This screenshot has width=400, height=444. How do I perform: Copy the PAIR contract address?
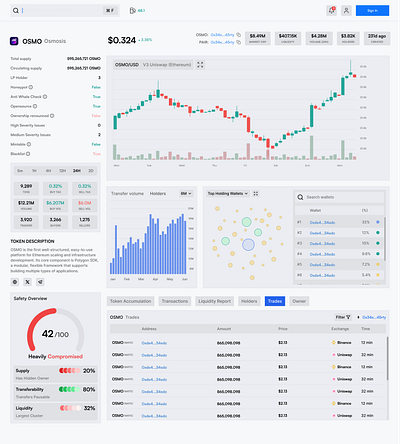coord(239,42)
